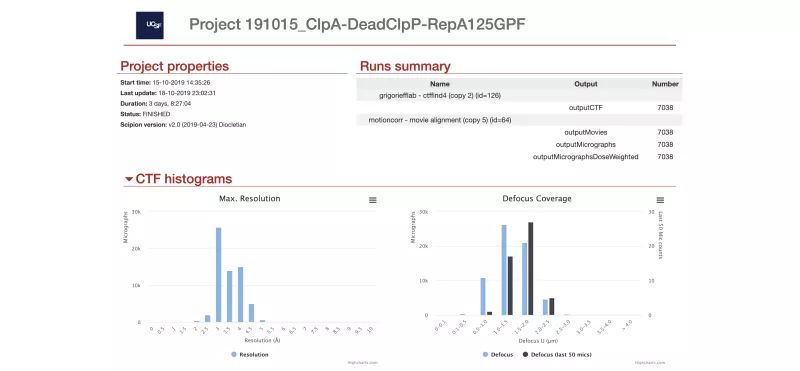Click the UCSF logo icon
The height and width of the screenshot is (371, 800).
pos(149,26)
